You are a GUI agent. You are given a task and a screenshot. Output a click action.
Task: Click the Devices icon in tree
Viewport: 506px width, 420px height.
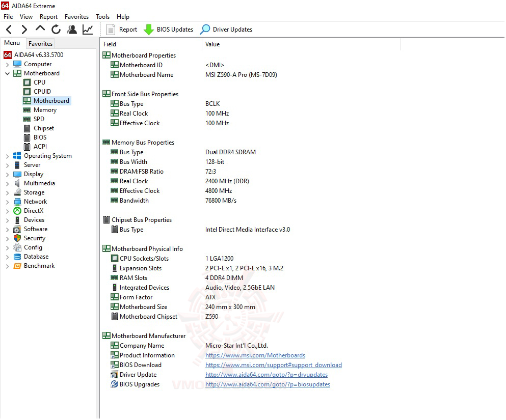tap(17, 220)
